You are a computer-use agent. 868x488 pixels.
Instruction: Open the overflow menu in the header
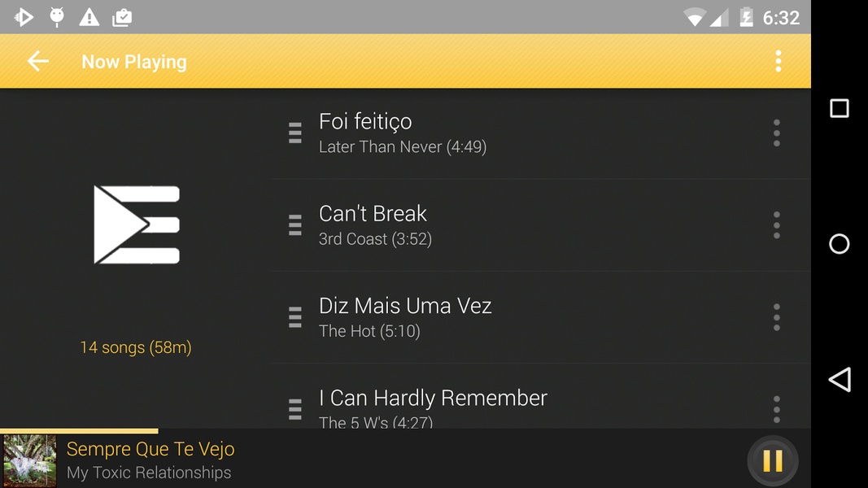(778, 62)
